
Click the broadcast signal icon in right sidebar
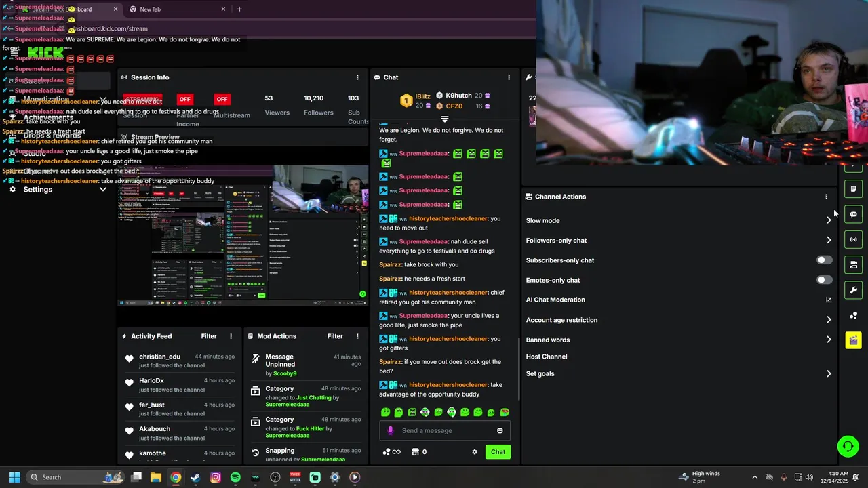click(853, 239)
